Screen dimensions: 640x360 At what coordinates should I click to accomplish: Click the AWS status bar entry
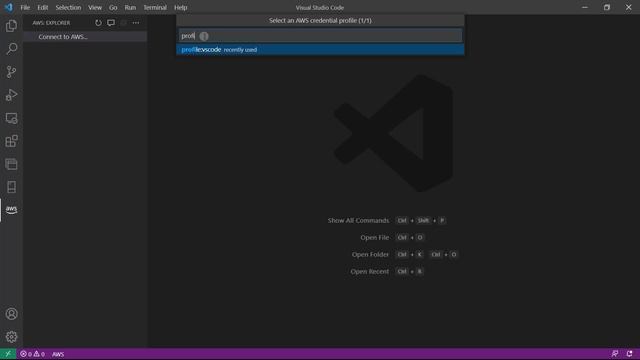tap(58, 354)
